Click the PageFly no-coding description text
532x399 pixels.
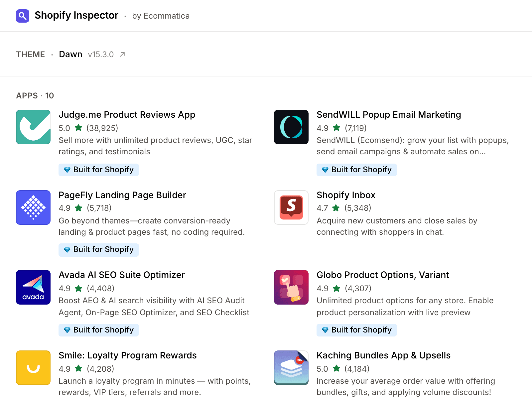[x=152, y=226]
